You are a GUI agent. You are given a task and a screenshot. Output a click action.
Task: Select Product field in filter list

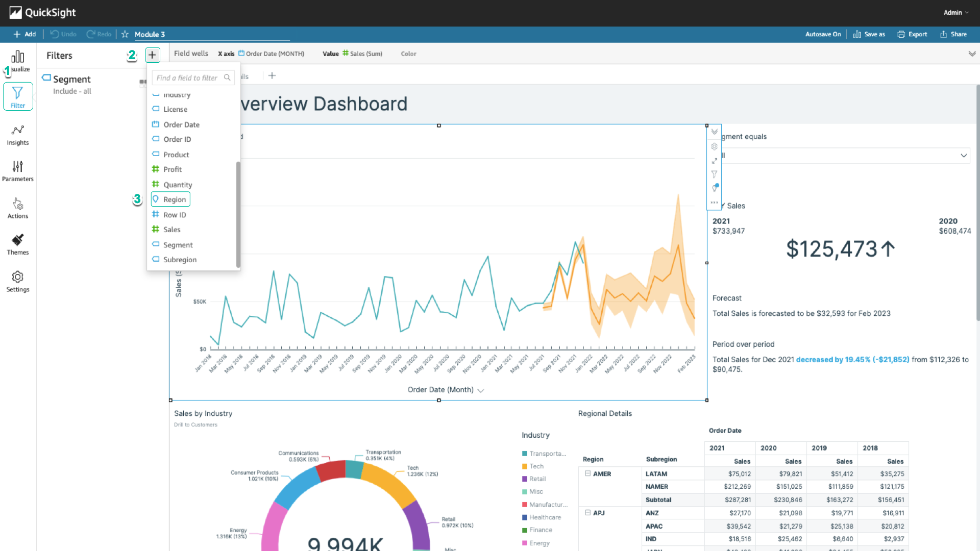(x=176, y=155)
